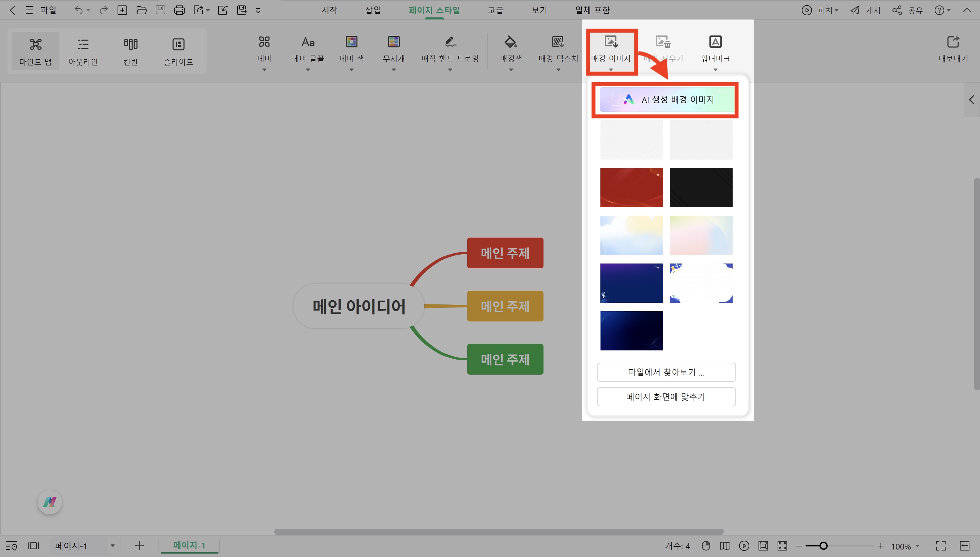This screenshot has width=980, height=557.
Task: Switch to 아웃라인 mode
Action: [82, 50]
